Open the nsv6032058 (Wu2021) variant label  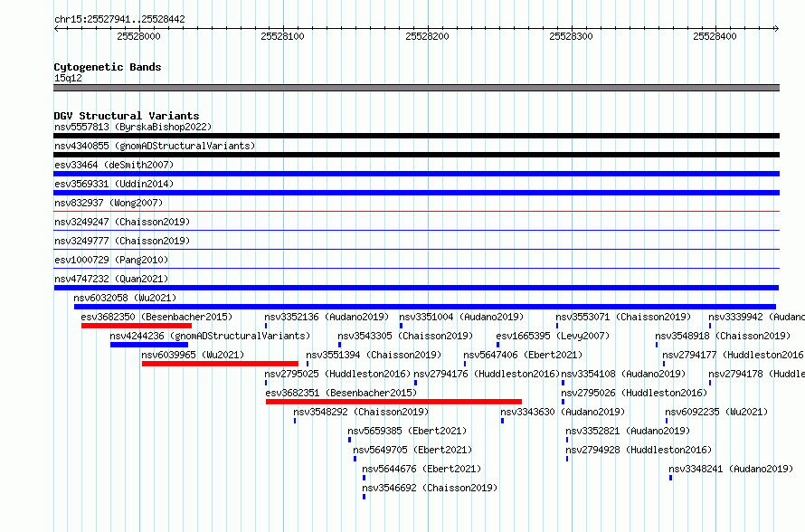point(125,298)
